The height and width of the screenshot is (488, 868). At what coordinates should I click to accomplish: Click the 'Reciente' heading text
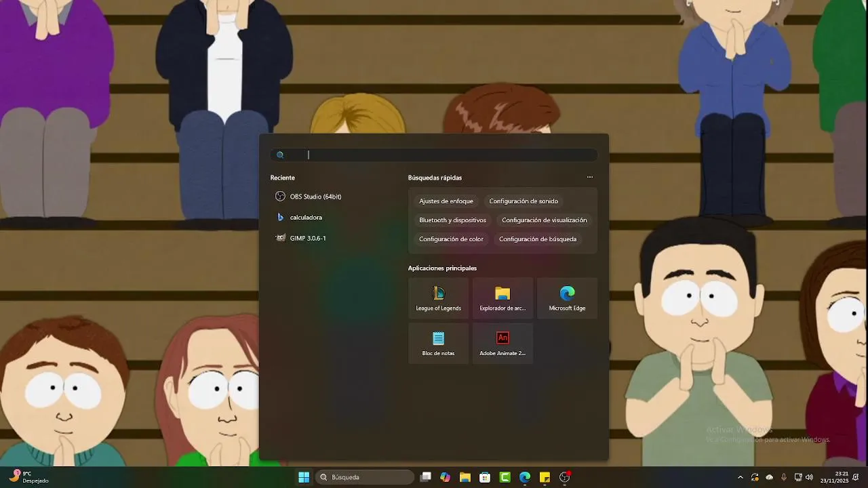pyautogui.click(x=282, y=178)
